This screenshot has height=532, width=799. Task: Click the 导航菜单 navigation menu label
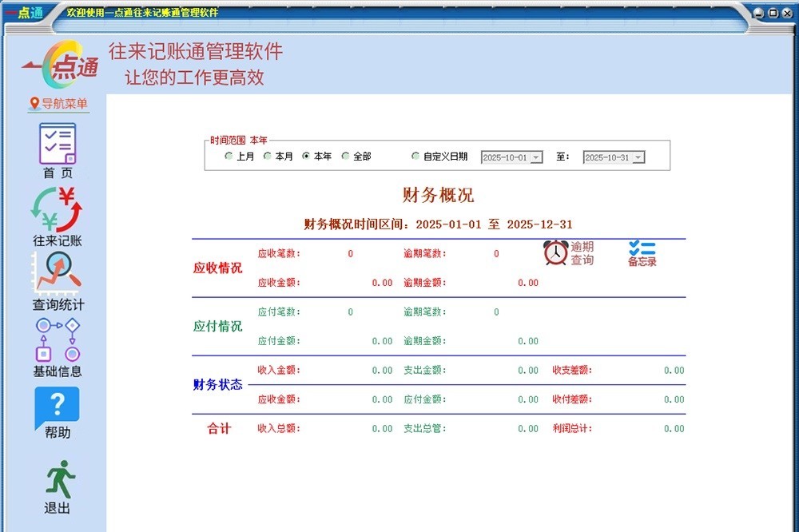[58, 104]
